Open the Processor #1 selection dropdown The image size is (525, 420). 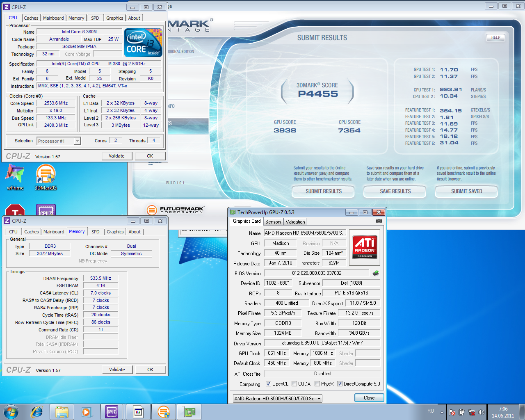coord(59,141)
